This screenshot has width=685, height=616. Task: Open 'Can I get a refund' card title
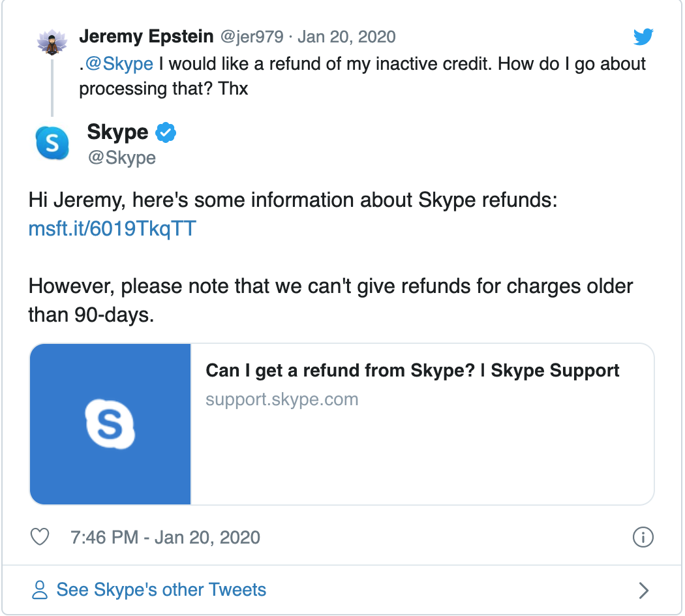412,371
